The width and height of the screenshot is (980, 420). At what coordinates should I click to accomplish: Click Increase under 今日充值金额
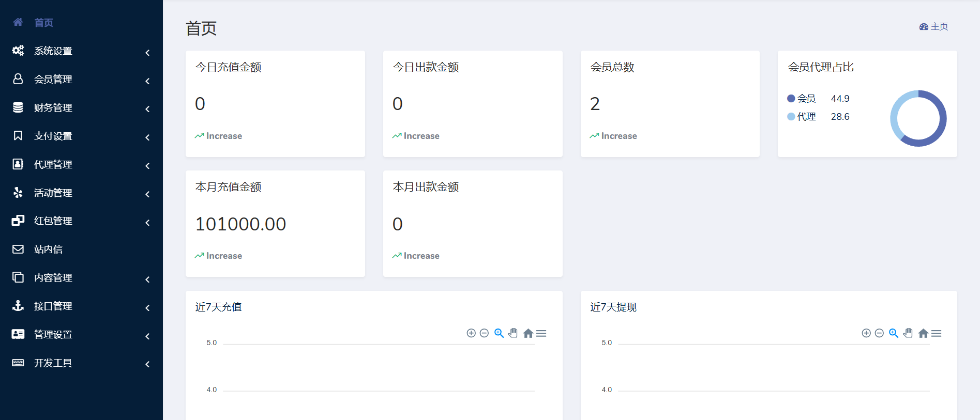pyautogui.click(x=224, y=136)
